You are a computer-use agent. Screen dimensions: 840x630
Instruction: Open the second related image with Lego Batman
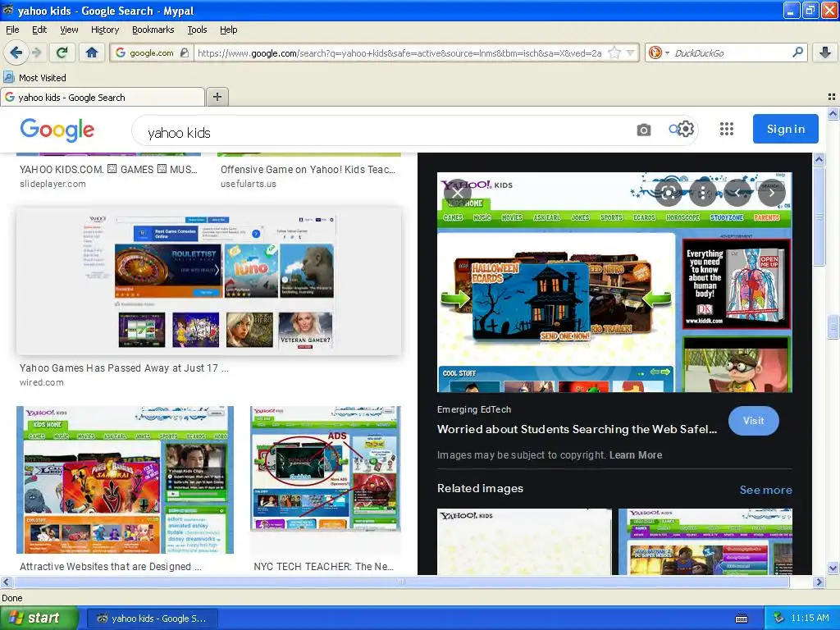705,541
